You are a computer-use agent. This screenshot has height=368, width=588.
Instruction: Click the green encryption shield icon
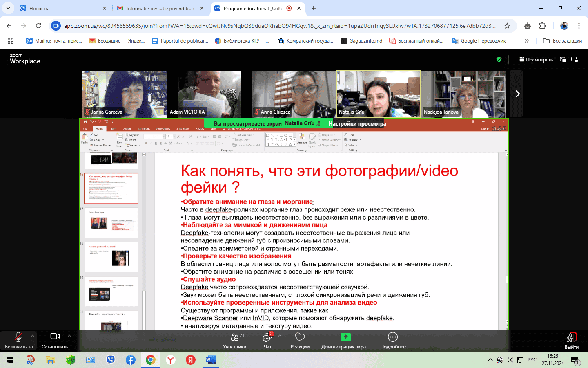click(x=499, y=60)
